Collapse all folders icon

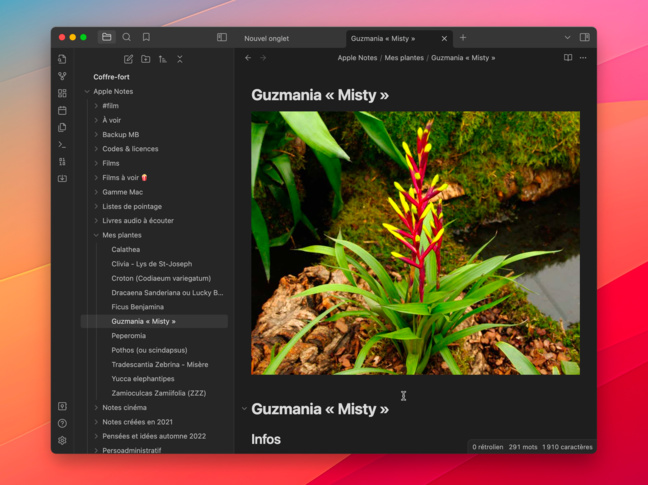180,59
